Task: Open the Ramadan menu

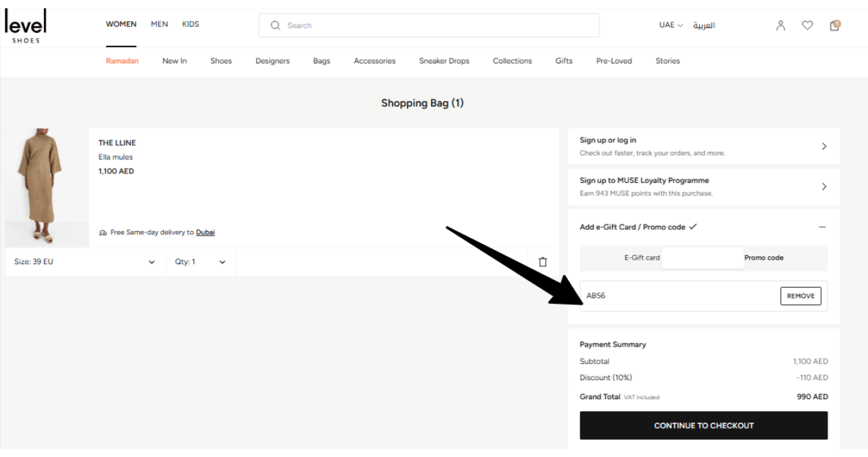Action: coord(122,61)
